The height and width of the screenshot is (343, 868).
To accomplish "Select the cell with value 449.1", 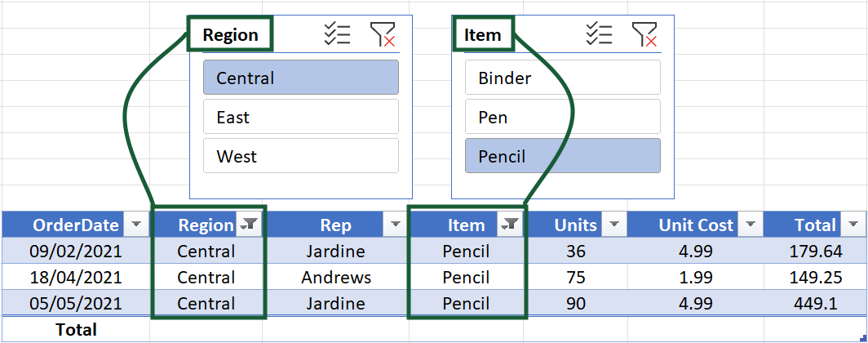I will coord(816,304).
